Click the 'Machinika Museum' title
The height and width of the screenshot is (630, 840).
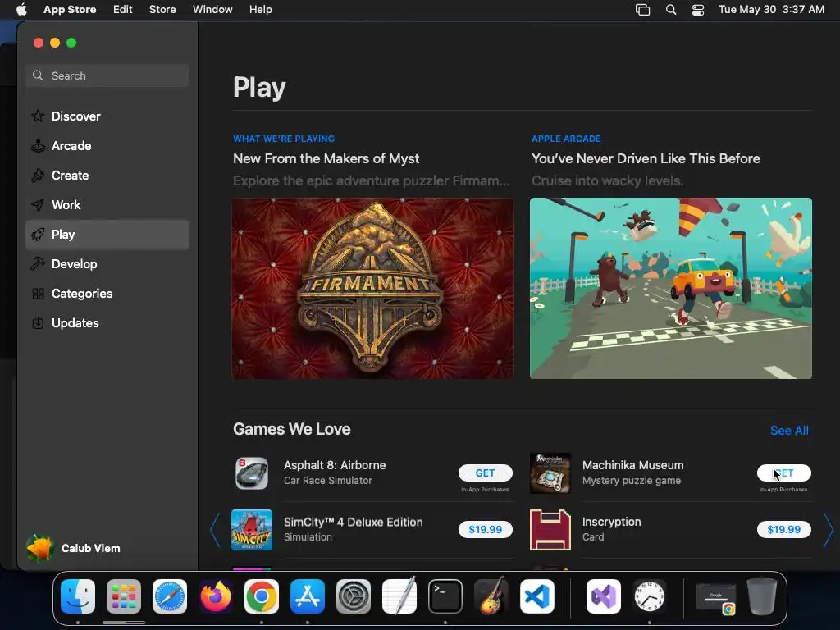coord(632,465)
